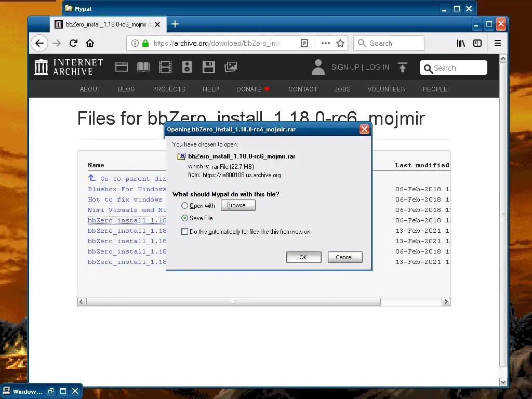Confirm the download with OK
Image resolution: width=532 pixels, height=399 pixels.
coord(303,257)
